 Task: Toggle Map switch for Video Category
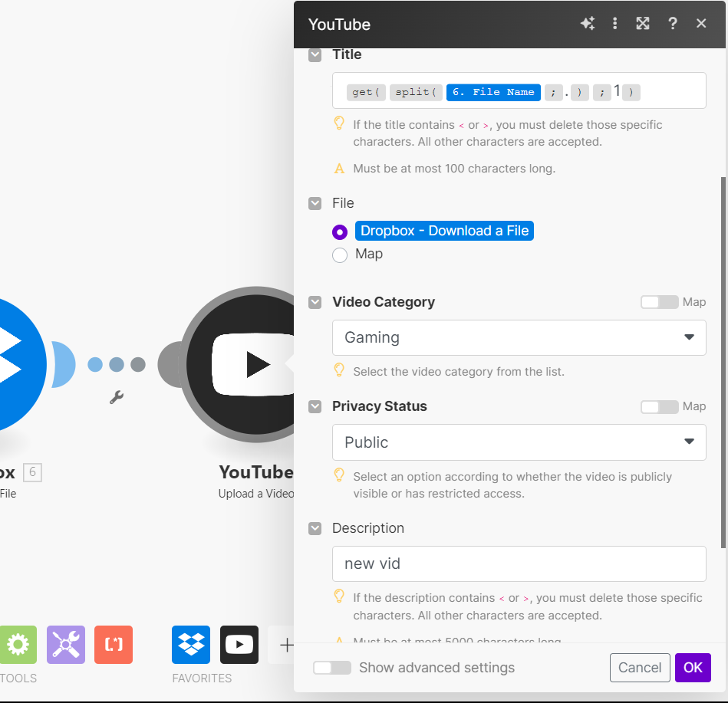click(x=659, y=302)
